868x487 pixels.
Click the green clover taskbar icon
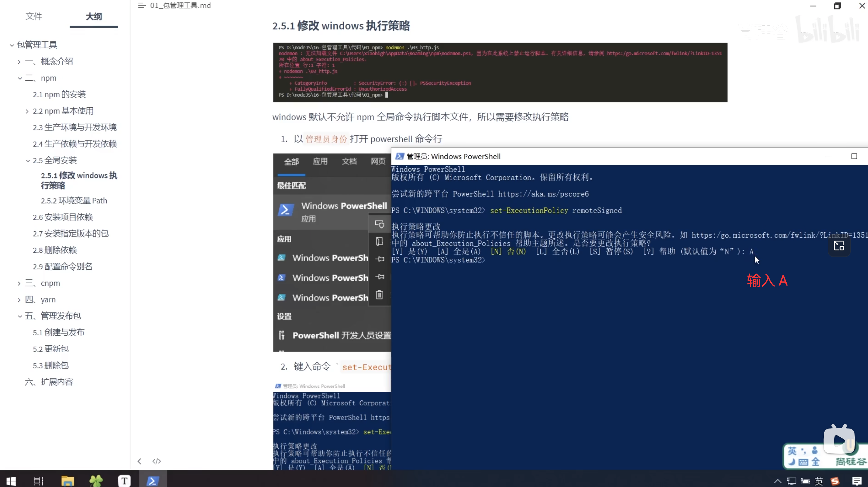click(96, 481)
